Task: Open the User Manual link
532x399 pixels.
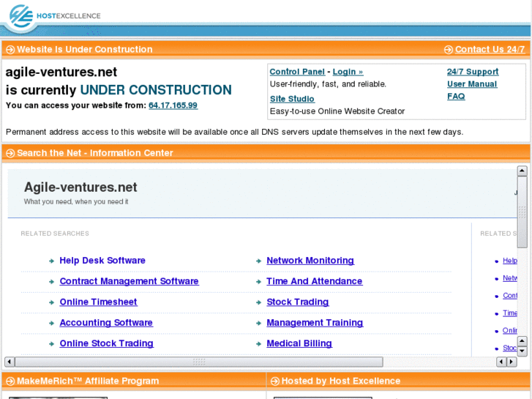Action: (x=472, y=84)
